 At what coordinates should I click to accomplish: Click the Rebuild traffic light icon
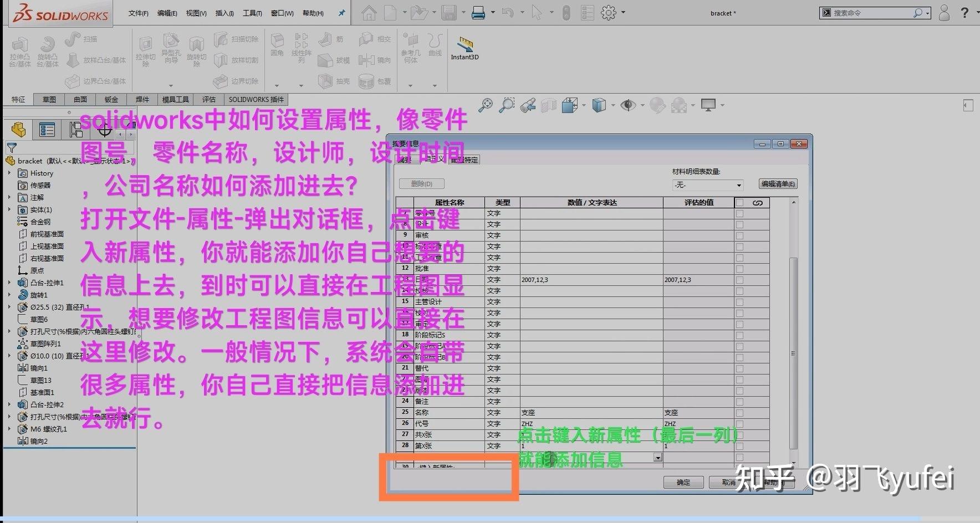tap(566, 13)
